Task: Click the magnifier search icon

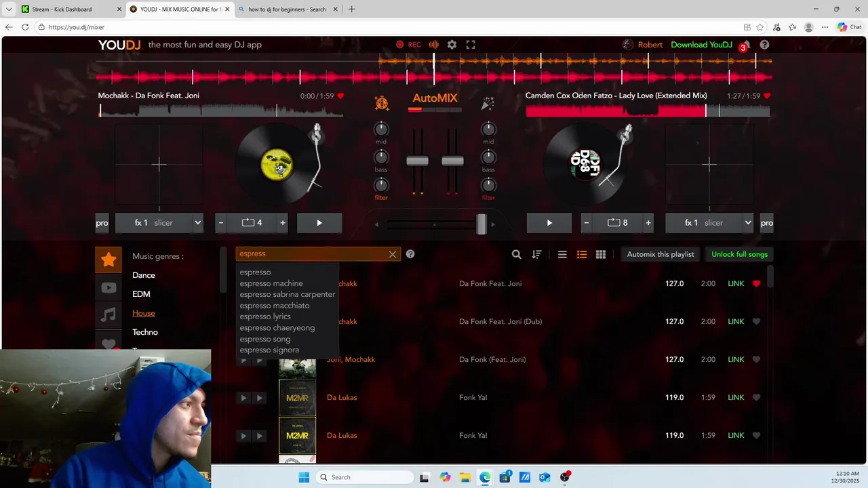Action: click(x=517, y=255)
